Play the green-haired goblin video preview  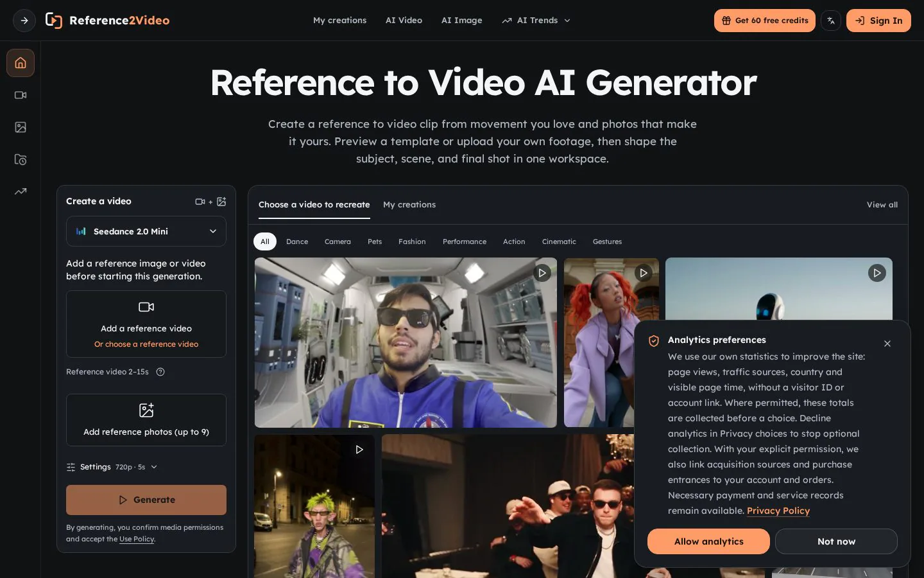[359, 450]
